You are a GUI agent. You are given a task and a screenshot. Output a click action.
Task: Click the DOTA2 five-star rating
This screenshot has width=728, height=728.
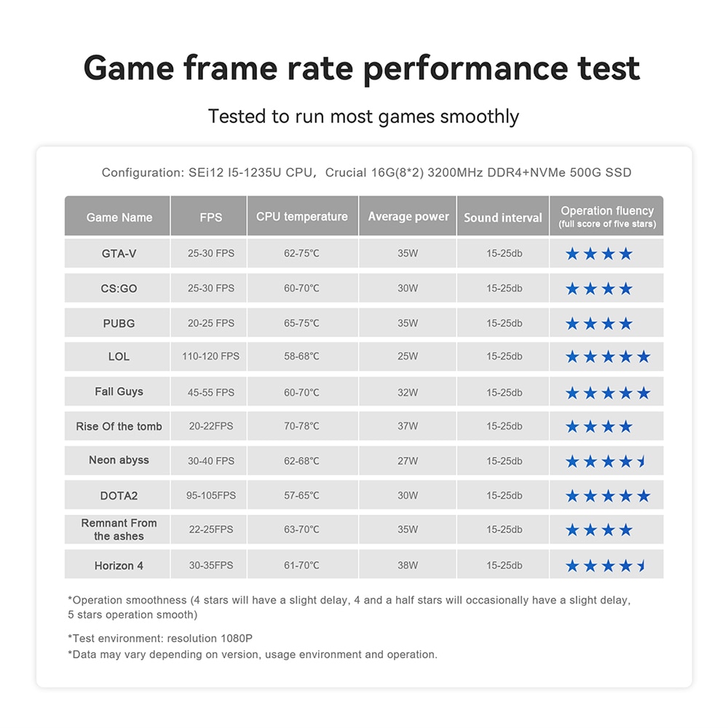pos(608,496)
